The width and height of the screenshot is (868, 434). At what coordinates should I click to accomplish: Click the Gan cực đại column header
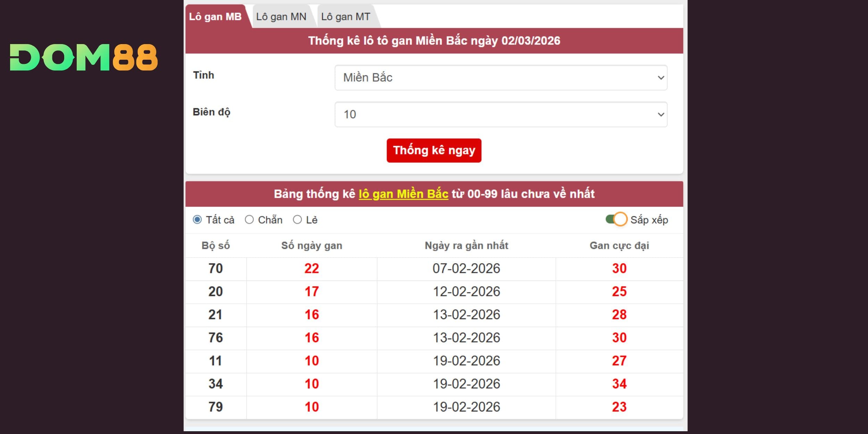(x=619, y=245)
